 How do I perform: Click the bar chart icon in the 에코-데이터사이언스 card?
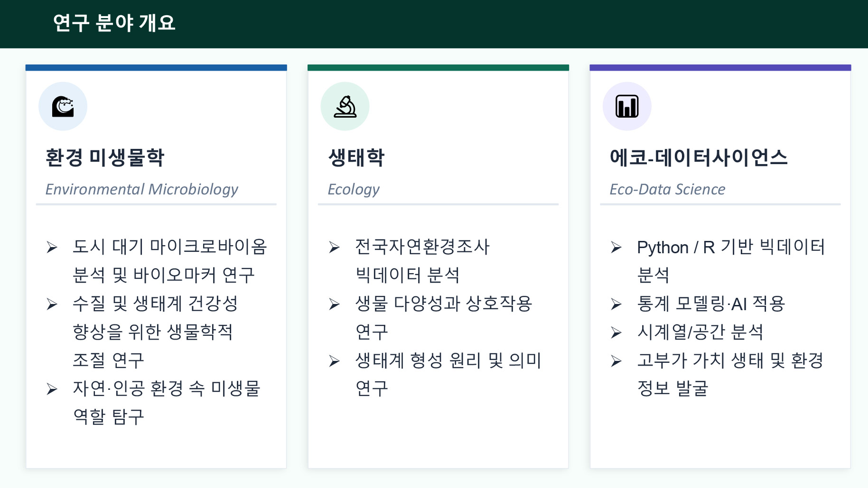click(627, 106)
